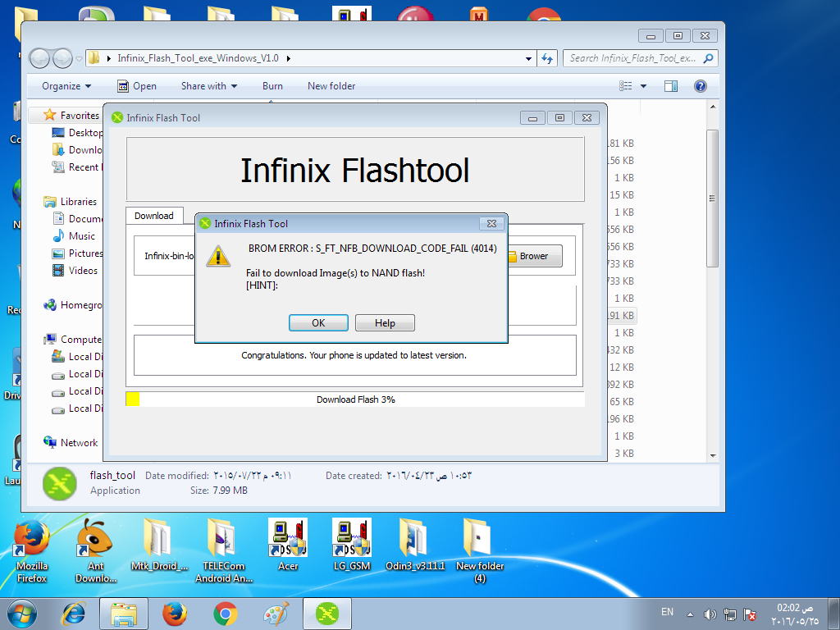Click the EN language indicator
Viewport: 840px width, 630px height.
click(x=667, y=612)
